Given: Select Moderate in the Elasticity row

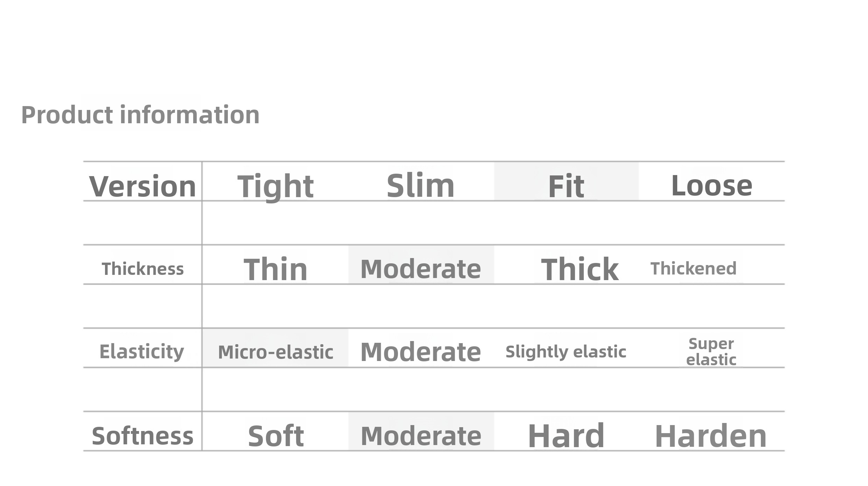Looking at the screenshot, I should [421, 352].
